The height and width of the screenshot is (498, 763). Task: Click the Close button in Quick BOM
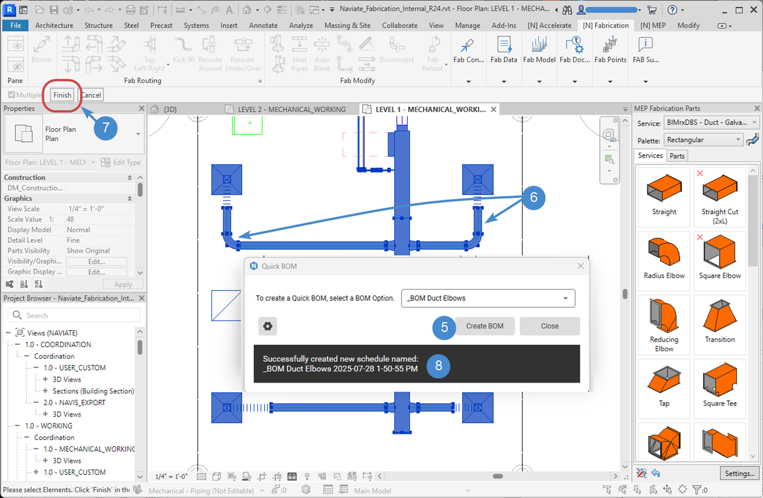(549, 326)
